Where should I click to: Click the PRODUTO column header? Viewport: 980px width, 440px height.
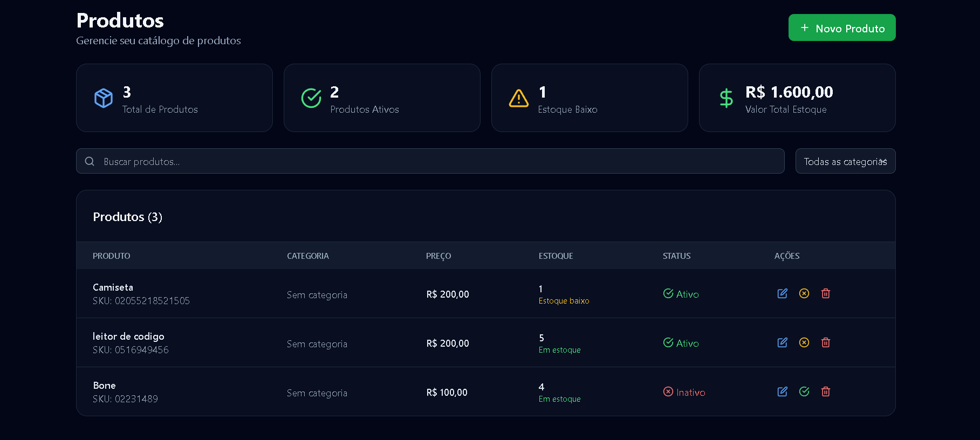[111, 256]
